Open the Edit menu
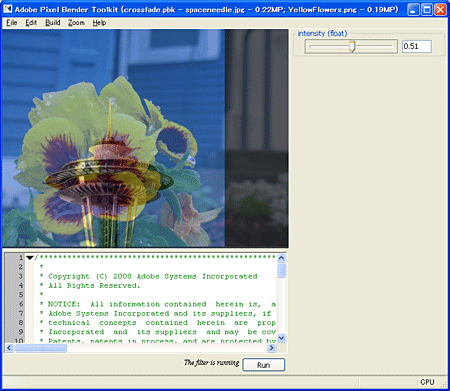 [31, 23]
